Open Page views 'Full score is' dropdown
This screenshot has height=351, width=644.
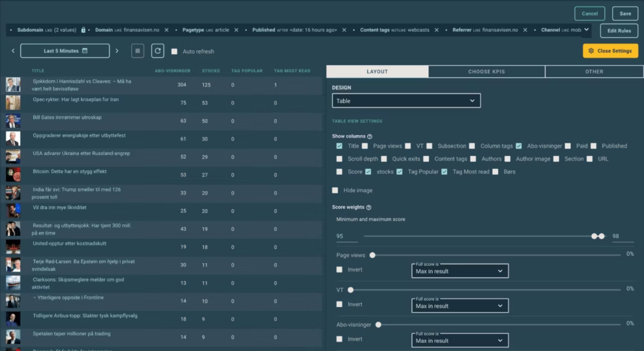coord(460,271)
